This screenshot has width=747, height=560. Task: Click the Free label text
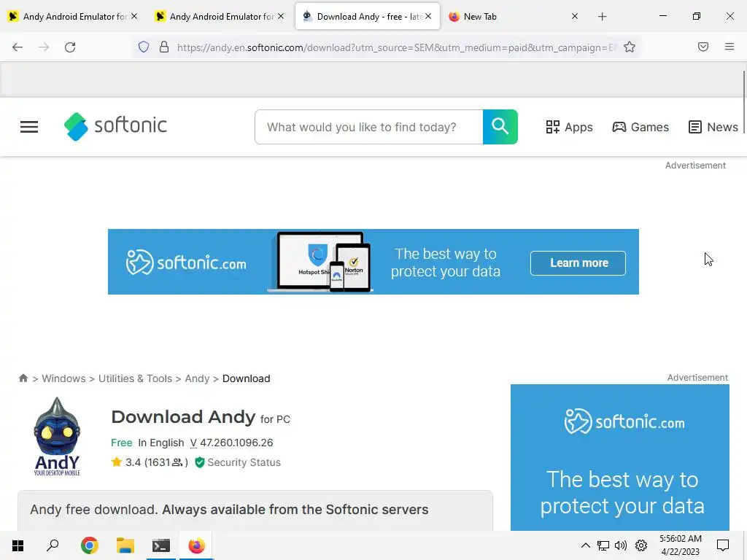click(x=122, y=443)
